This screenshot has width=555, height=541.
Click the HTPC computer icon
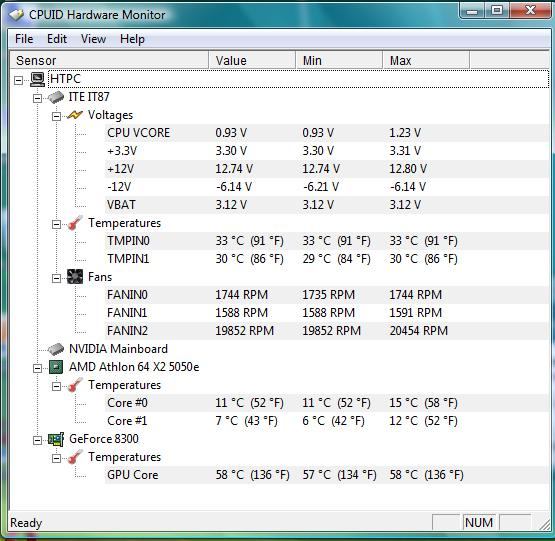37,79
